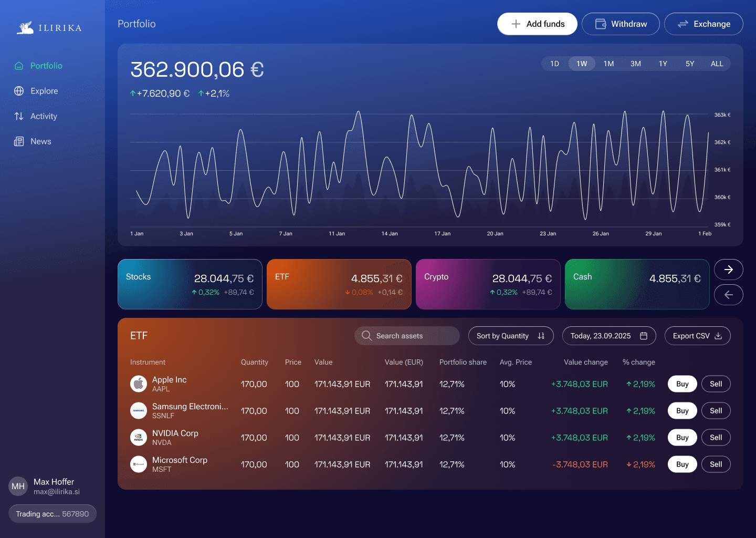The width and height of the screenshot is (756, 538).
Task: Click the Portfolio home icon in sidebar
Action: 19,66
